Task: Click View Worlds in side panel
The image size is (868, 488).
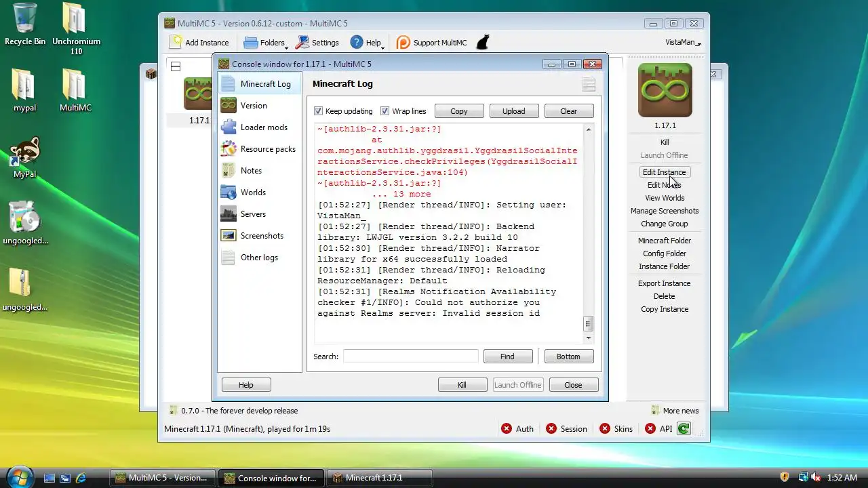Action: click(665, 198)
